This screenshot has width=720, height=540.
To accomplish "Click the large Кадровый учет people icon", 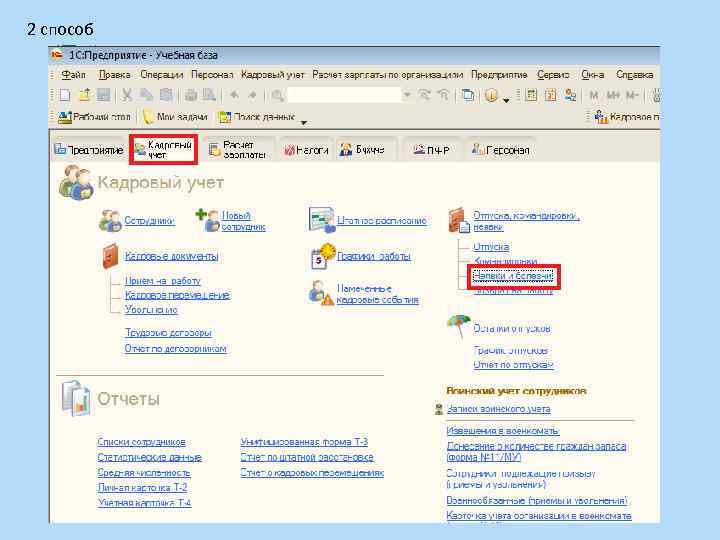I will tap(76, 182).
